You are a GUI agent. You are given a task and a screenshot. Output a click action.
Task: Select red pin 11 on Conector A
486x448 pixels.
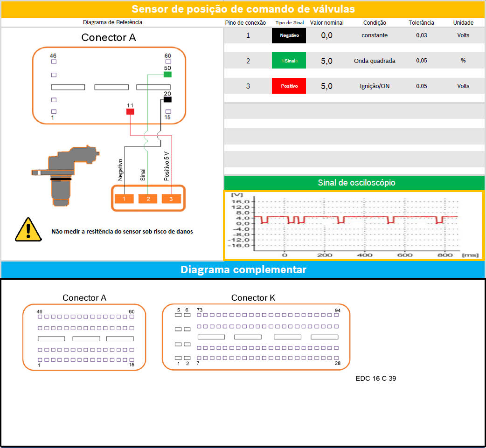pos(130,111)
